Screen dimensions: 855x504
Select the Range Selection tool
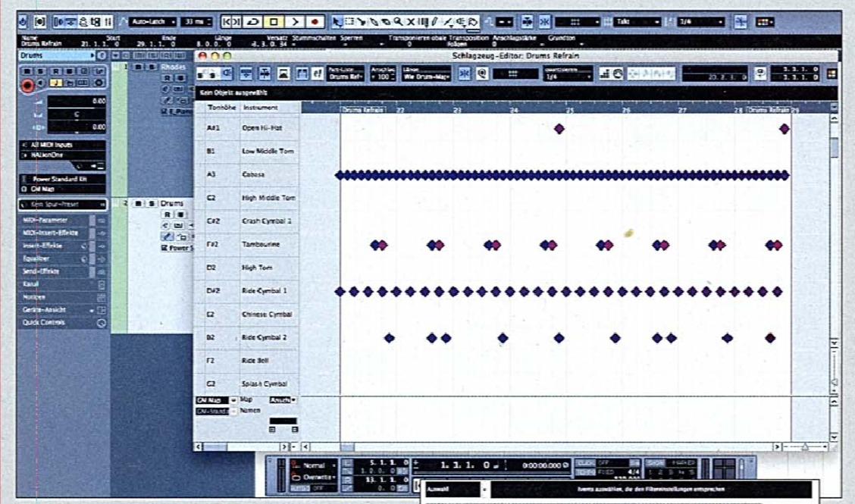point(349,23)
